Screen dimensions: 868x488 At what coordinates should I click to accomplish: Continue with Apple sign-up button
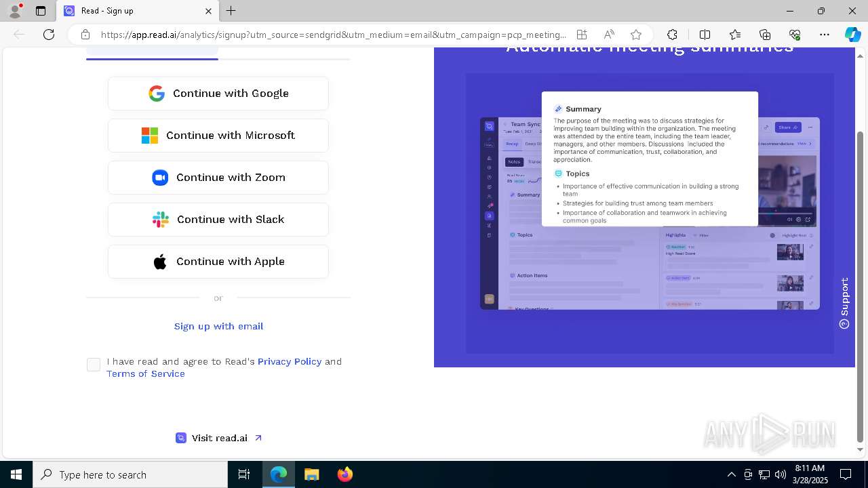tap(218, 262)
